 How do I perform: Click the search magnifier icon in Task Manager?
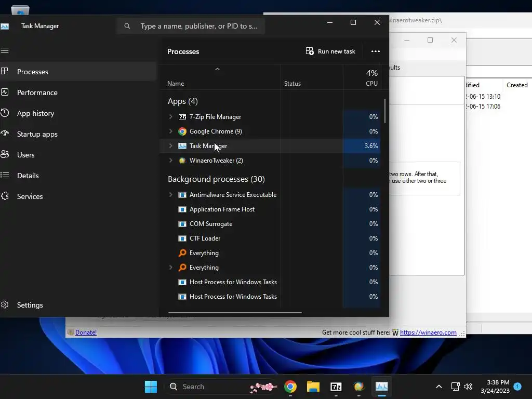click(x=127, y=26)
